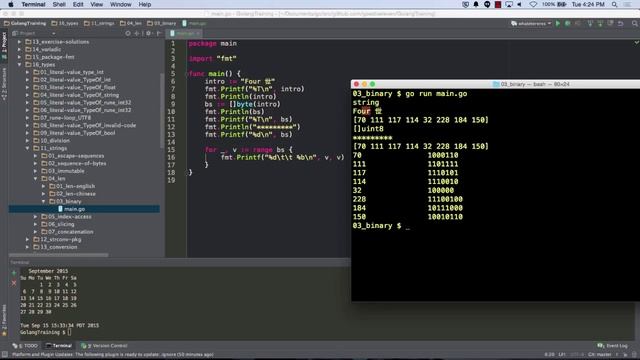
Task: Click collapse-all icon in Project panel header
Action: (x=137, y=33)
